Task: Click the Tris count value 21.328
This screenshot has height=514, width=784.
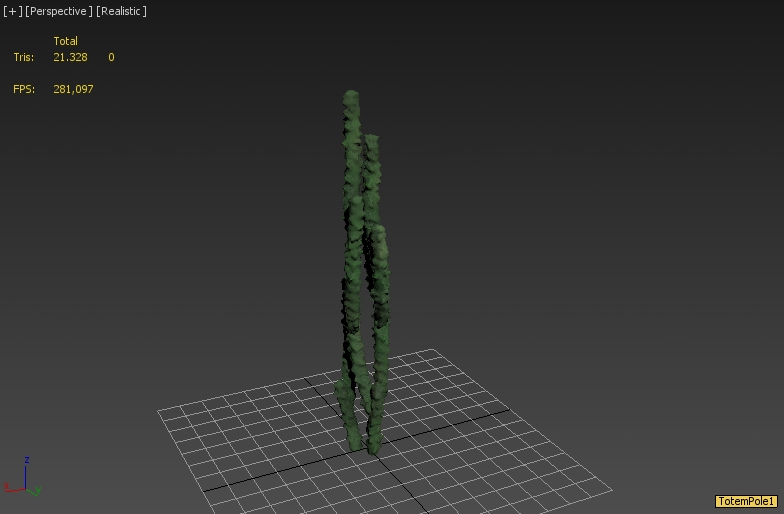Action: coord(70,57)
